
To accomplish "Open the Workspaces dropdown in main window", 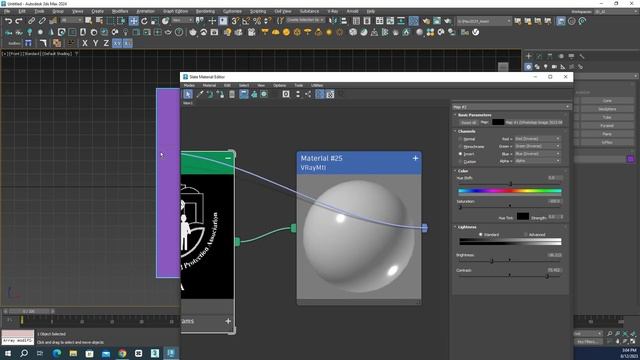I will pyautogui.click(x=616, y=11).
